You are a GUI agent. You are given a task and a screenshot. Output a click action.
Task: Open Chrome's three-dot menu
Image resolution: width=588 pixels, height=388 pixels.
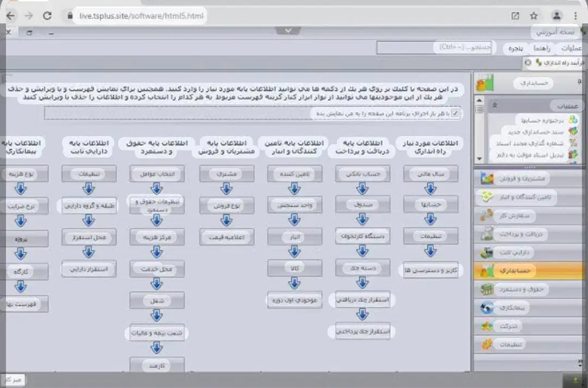[575, 16]
